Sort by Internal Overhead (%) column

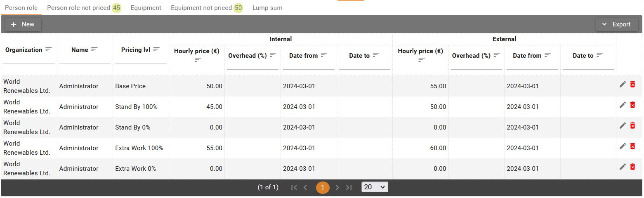pyautogui.click(x=273, y=55)
